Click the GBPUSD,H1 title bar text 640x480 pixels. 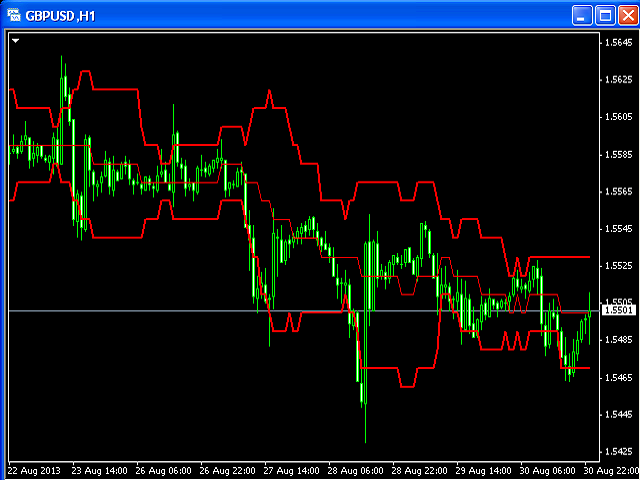(x=59, y=16)
